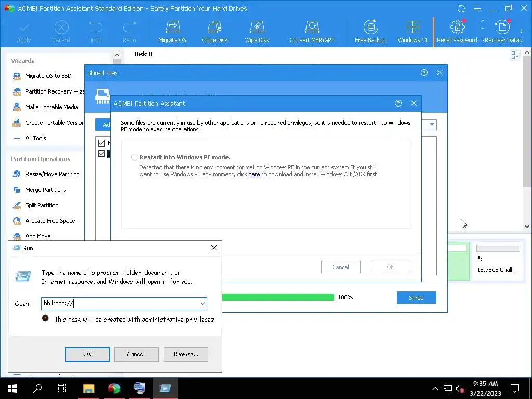The image size is (532, 399).
Task: Click the refresh icon in title bar
Action: (x=461, y=8)
